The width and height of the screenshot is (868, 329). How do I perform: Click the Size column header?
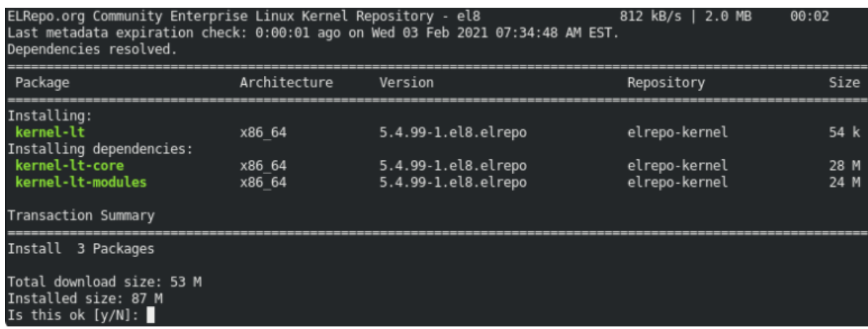(844, 82)
